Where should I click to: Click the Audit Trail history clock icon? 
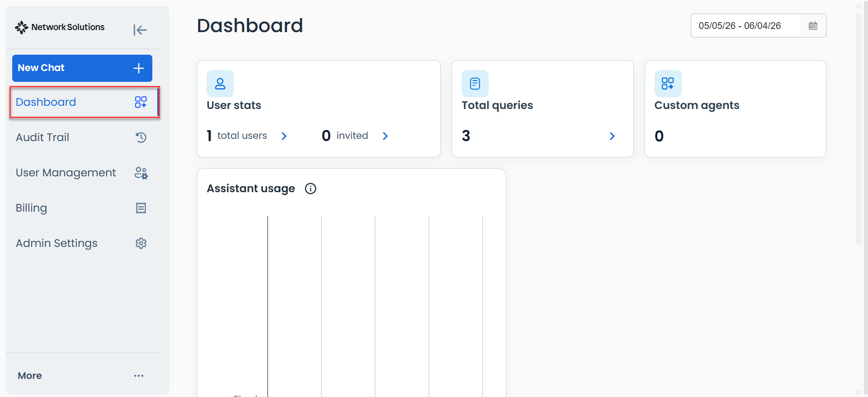pyautogui.click(x=141, y=137)
